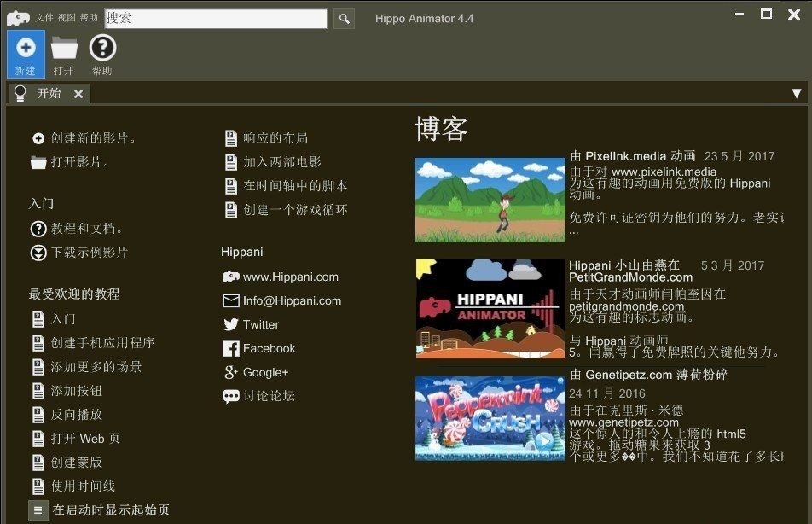The image size is (812, 524).
Task: Expand the tab list dropdown arrow
Action: point(797,93)
